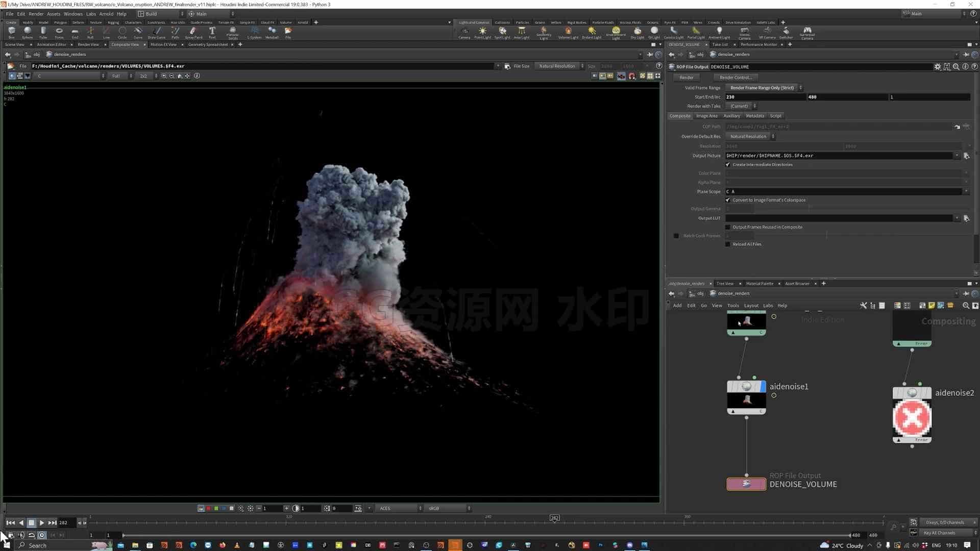
Task: Add a Spot Light from shelf
Action: point(502,33)
